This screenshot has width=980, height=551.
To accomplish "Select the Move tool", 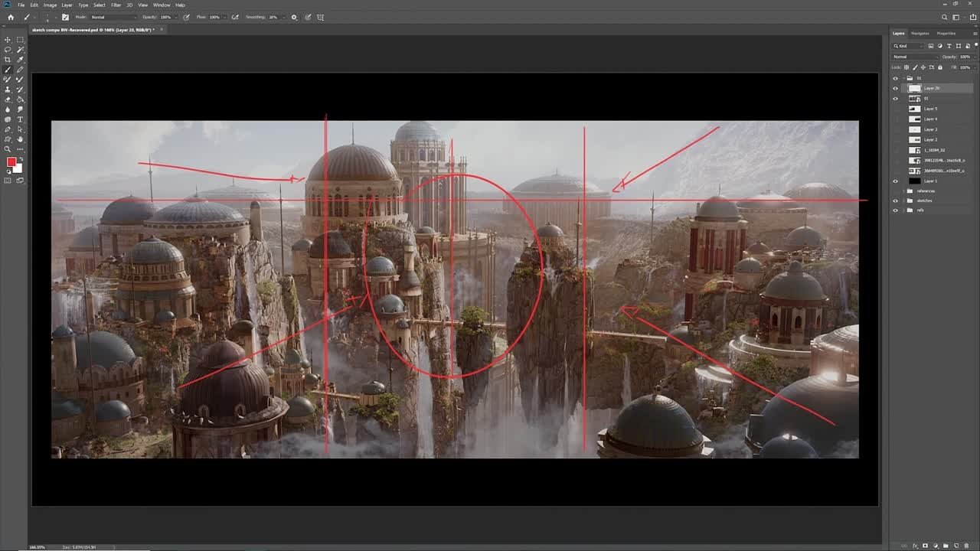I will [x=8, y=40].
